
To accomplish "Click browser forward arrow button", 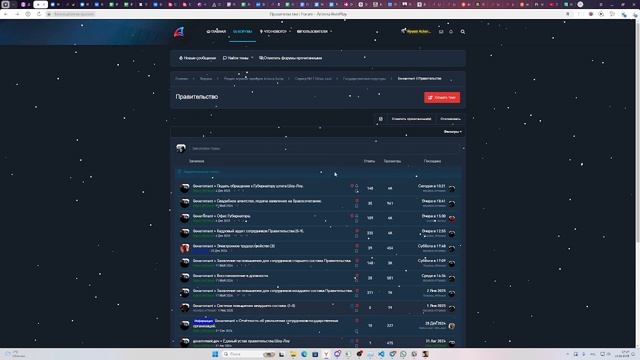I will pos(17,14).
